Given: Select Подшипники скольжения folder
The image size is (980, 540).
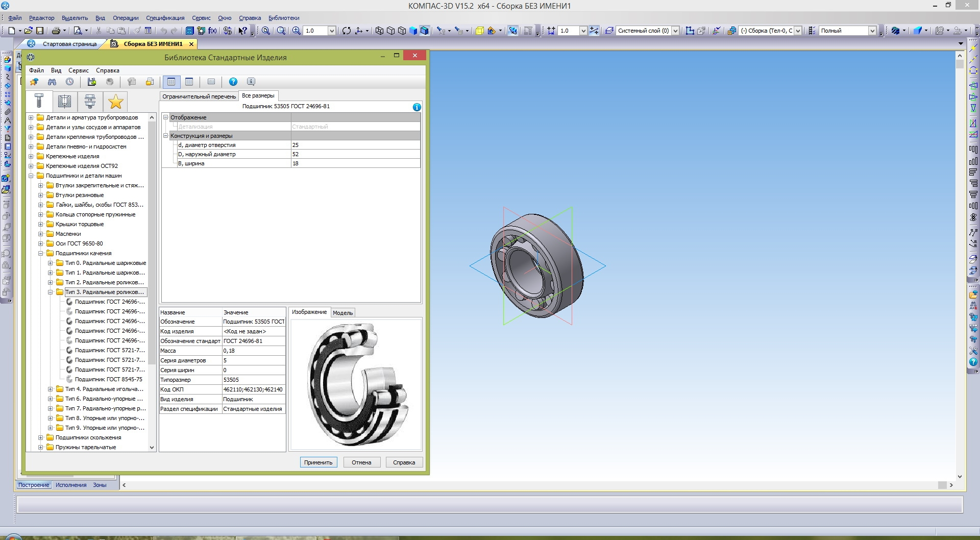Looking at the screenshot, I should click(x=88, y=437).
